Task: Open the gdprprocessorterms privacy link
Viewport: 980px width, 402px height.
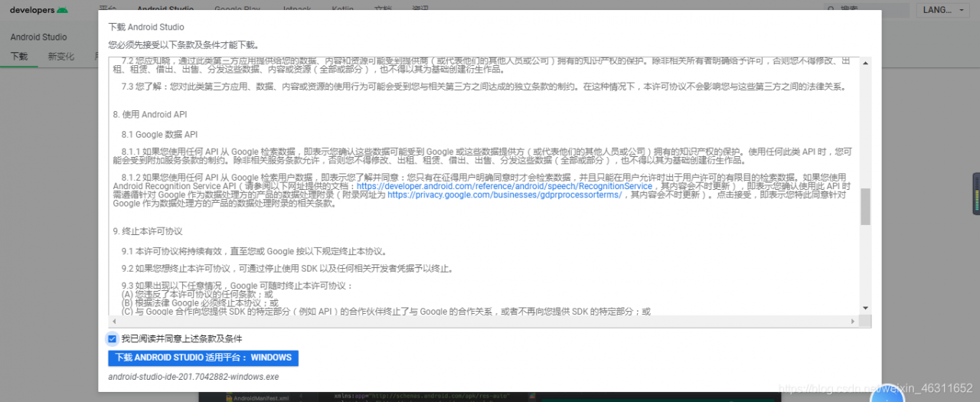Action: pos(505,195)
